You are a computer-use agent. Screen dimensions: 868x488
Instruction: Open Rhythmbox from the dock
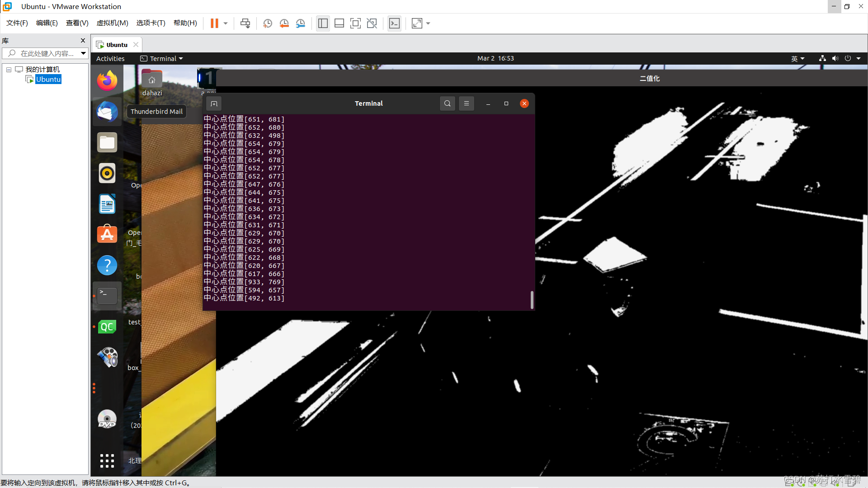(x=107, y=173)
